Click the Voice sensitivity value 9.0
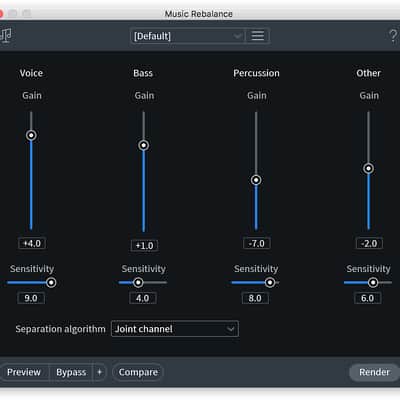The height and width of the screenshot is (400, 400). [31, 298]
